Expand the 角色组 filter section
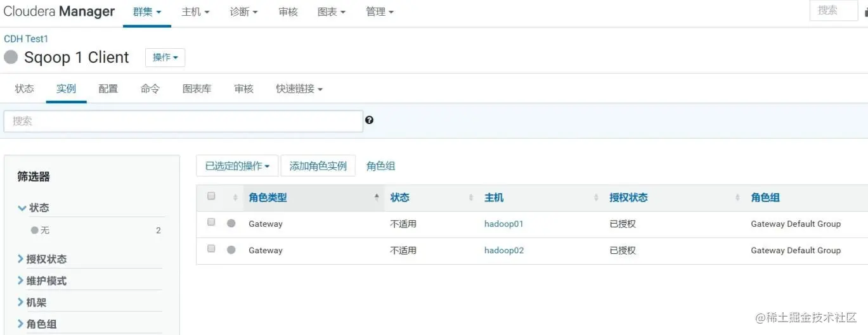 point(37,324)
